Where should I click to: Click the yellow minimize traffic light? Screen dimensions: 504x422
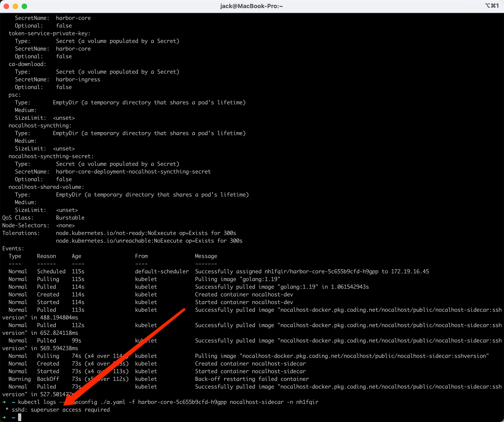click(15, 6)
